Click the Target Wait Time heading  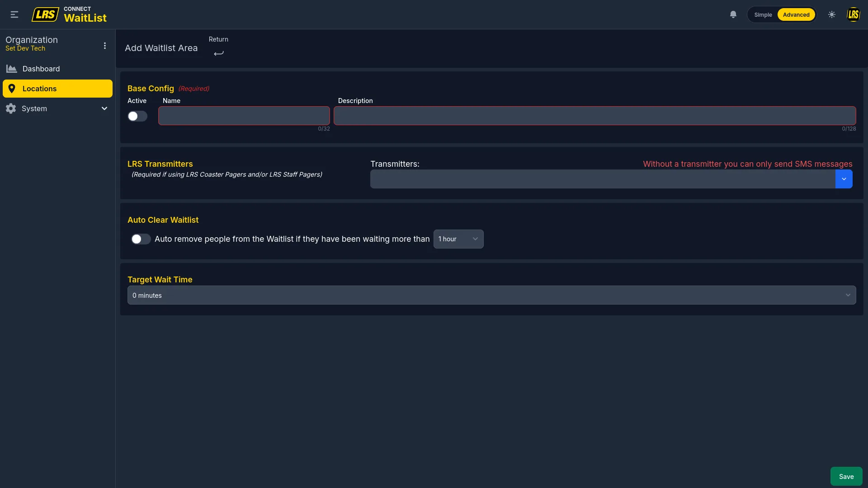pyautogui.click(x=160, y=280)
